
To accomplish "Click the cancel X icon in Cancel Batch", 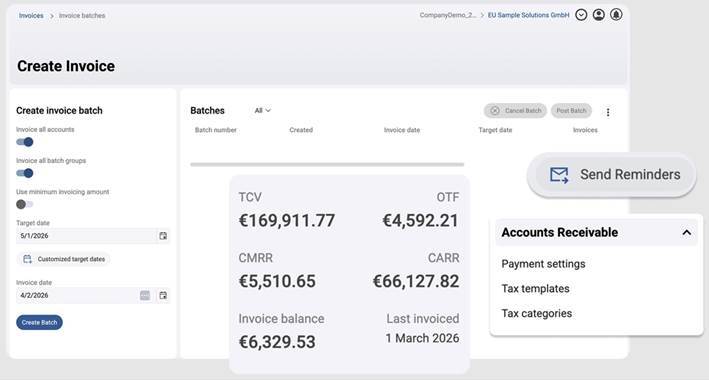I will [x=495, y=111].
